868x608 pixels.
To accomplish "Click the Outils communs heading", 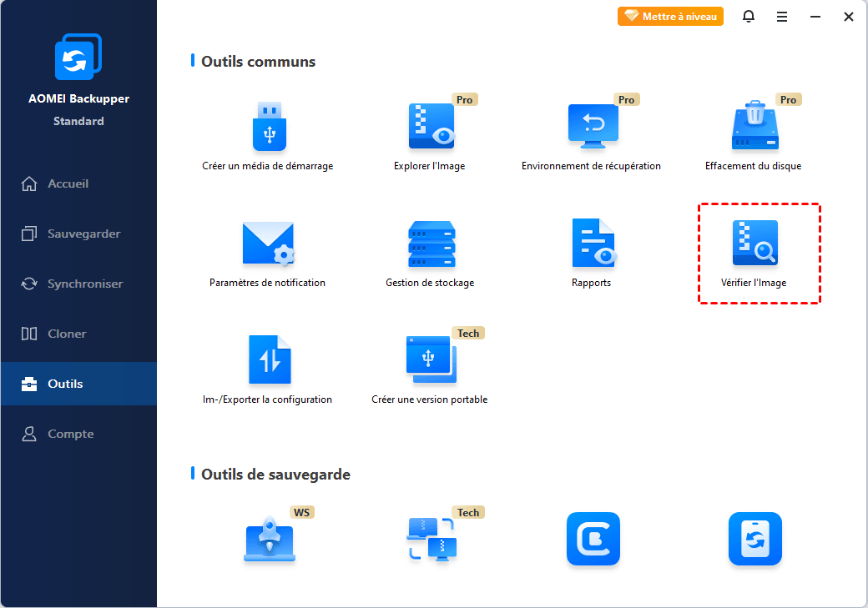I will (x=259, y=62).
